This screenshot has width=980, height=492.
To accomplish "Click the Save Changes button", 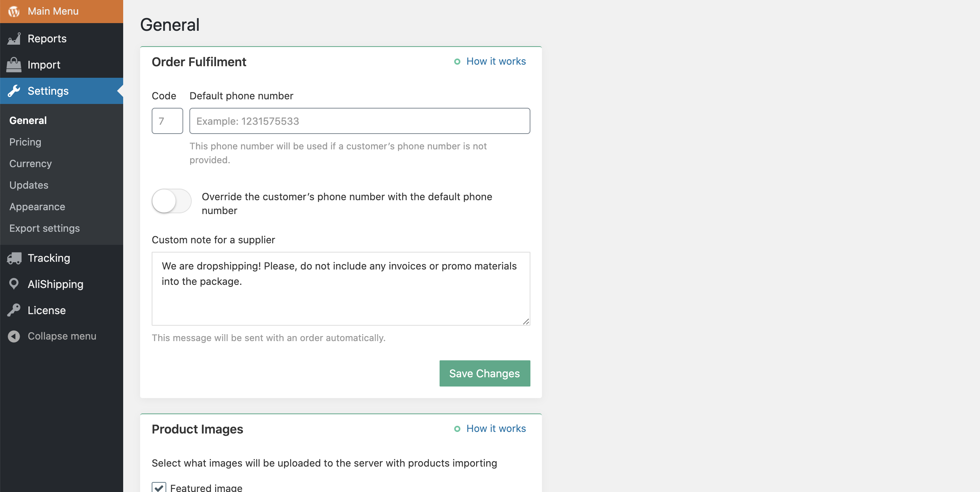I will tap(485, 373).
